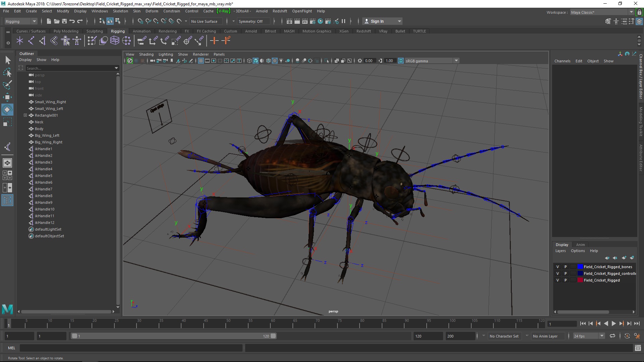Toggle playback P for Field_Cricket_Rigged_bones layer

pos(566,267)
